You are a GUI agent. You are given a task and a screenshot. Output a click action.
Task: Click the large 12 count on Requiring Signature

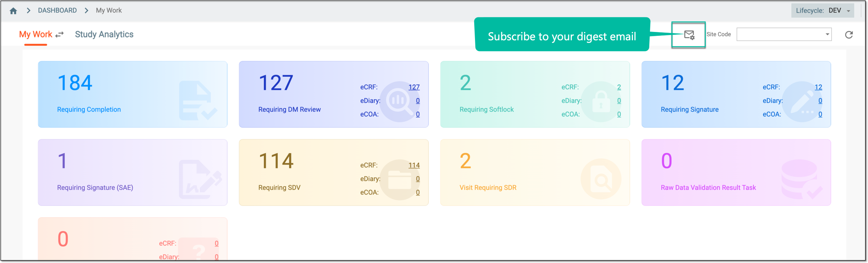click(673, 83)
